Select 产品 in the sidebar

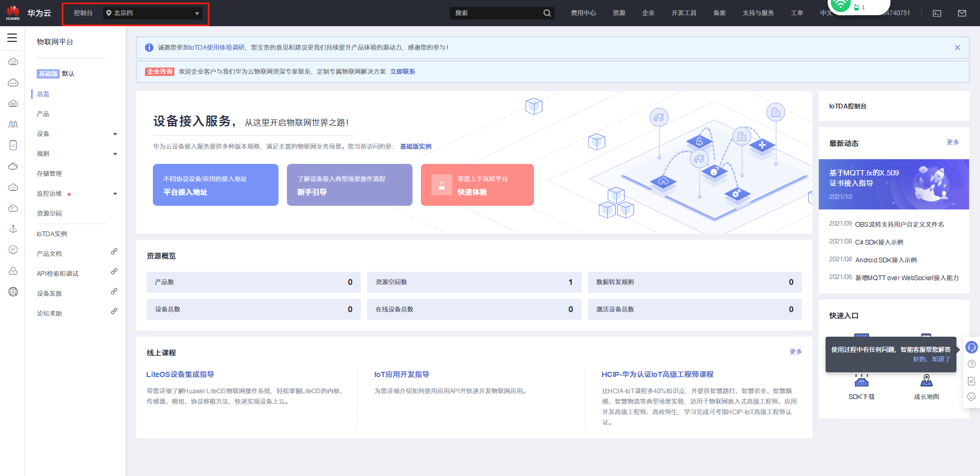point(43,114)
